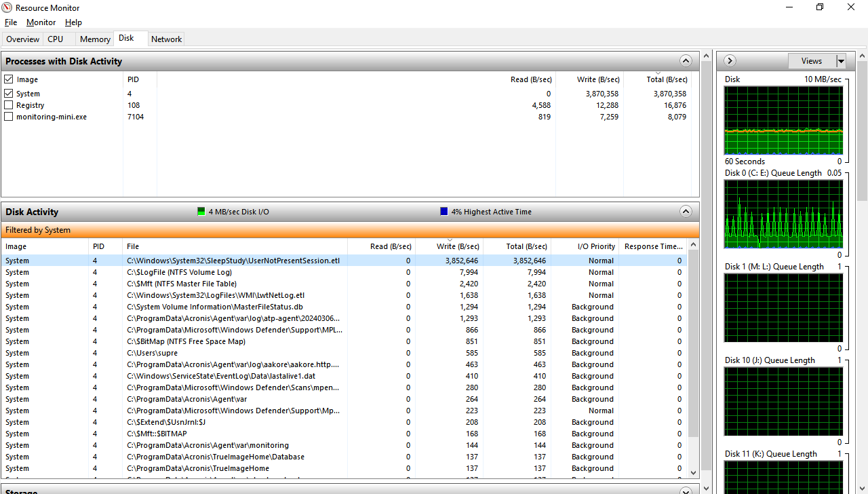The height and width of the screenshot is (494, 868).
Task: Open the Monitor menu
Action: coord(41,22)
